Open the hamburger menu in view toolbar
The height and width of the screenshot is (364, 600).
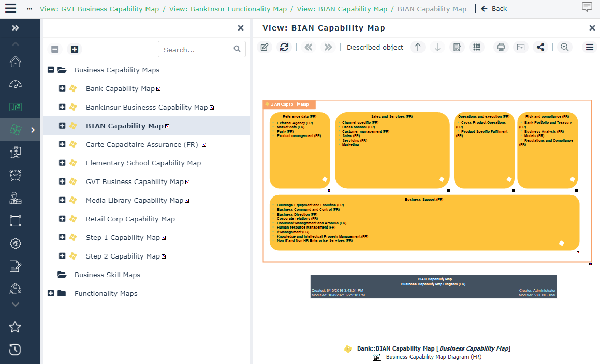click(589, 47)
